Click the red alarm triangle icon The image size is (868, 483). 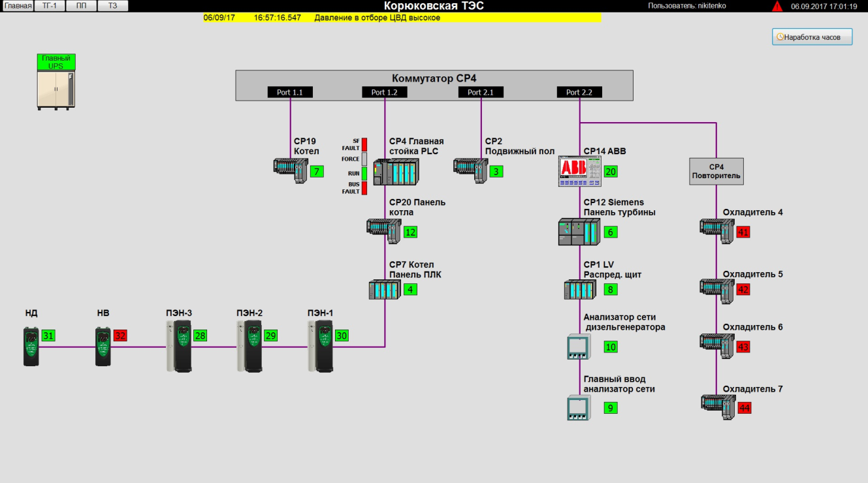click(777, 7)
